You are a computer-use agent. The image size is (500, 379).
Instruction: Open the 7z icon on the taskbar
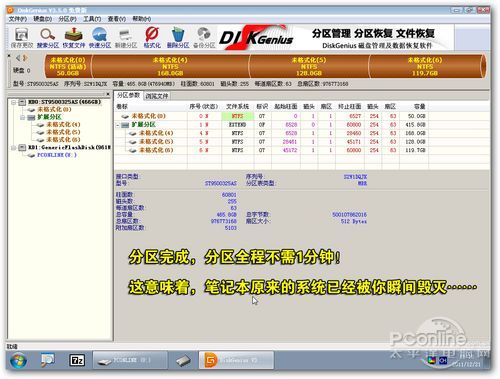tap(77, 360)
